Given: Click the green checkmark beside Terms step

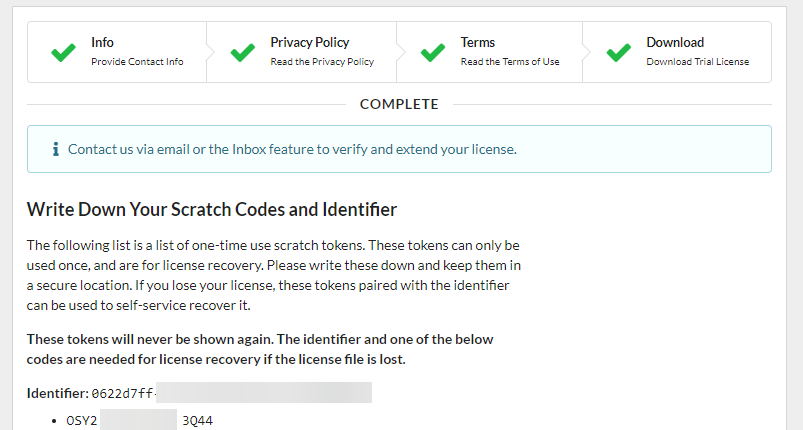Looking at the screenshot, I should pos(433,52).
